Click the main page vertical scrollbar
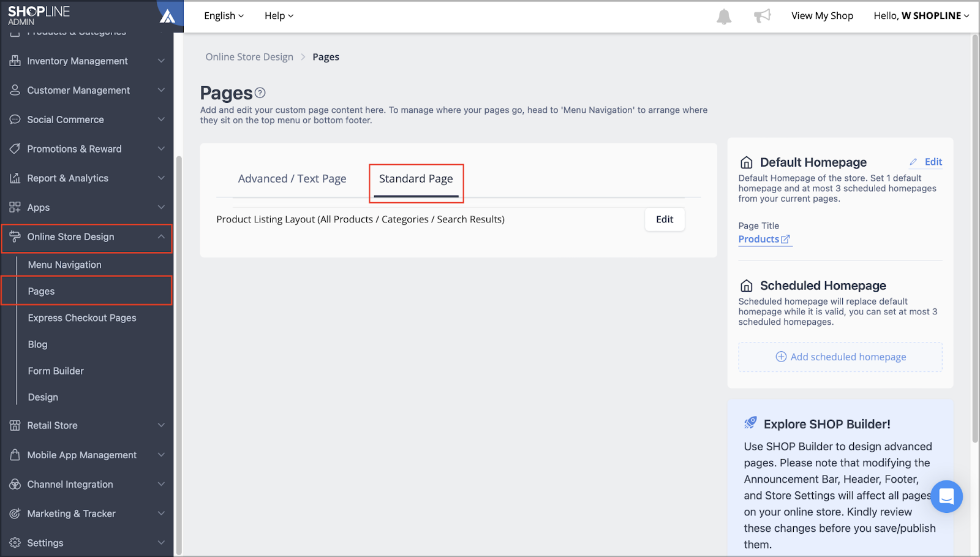Image resolution: width=980 pixels, height=557 pixels. 975,239
